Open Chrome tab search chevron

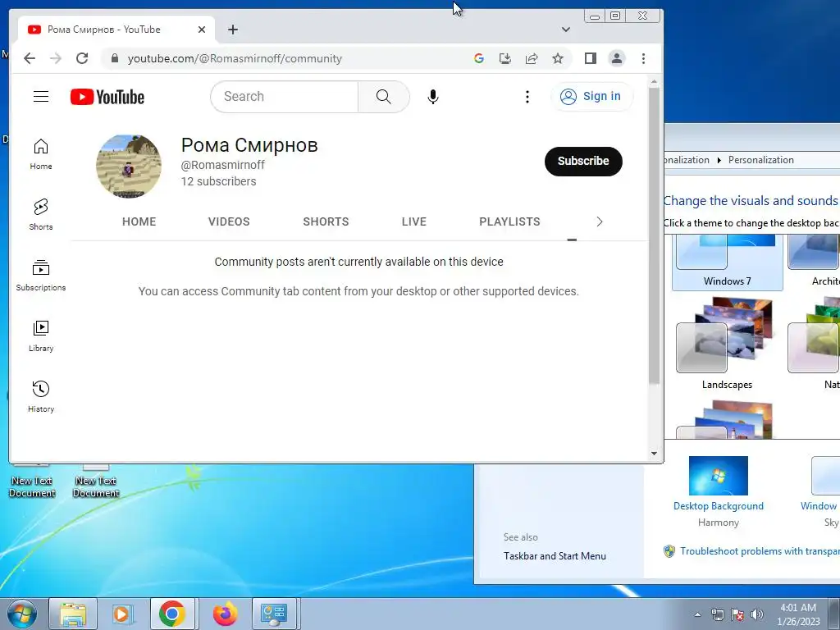566,30
